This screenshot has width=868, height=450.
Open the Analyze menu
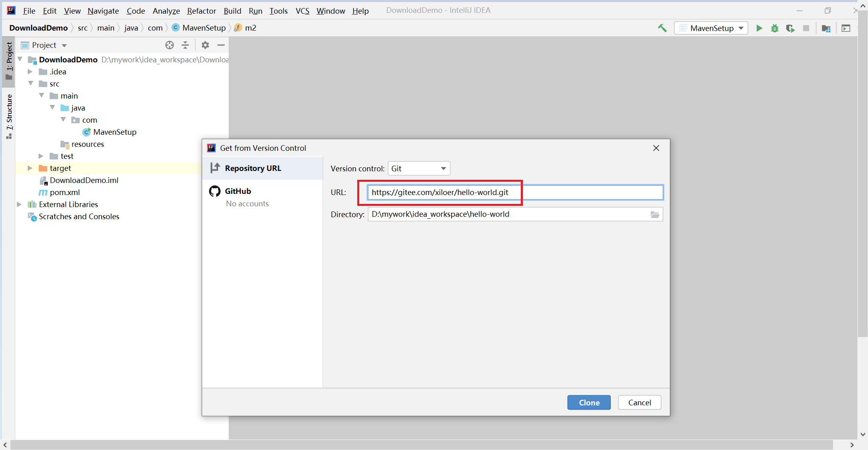tap(166, 11)
